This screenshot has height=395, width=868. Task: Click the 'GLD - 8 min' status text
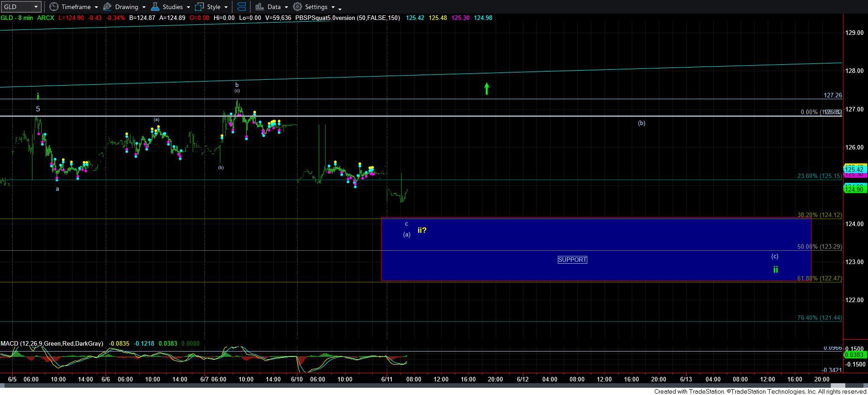point(17,18)
